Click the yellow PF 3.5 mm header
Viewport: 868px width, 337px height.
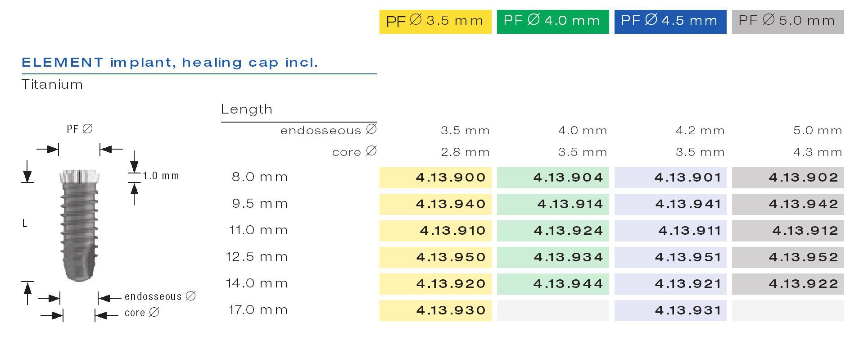click(x=435, y=21)
